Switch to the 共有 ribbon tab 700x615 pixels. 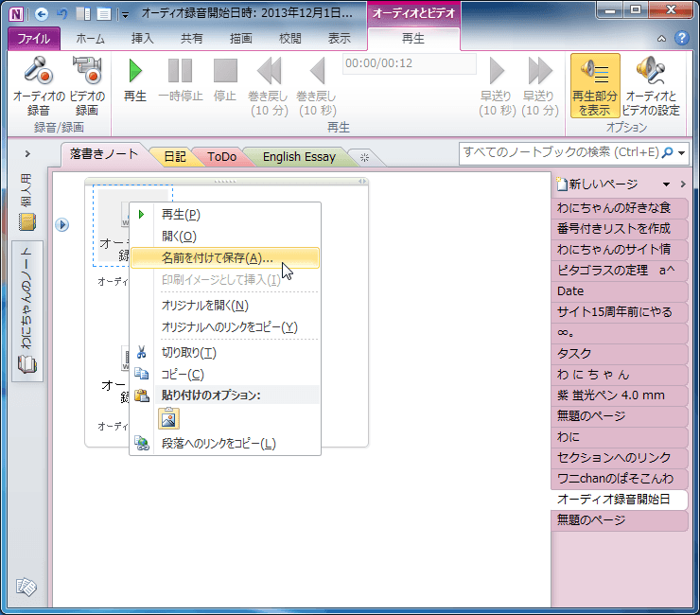191,39
